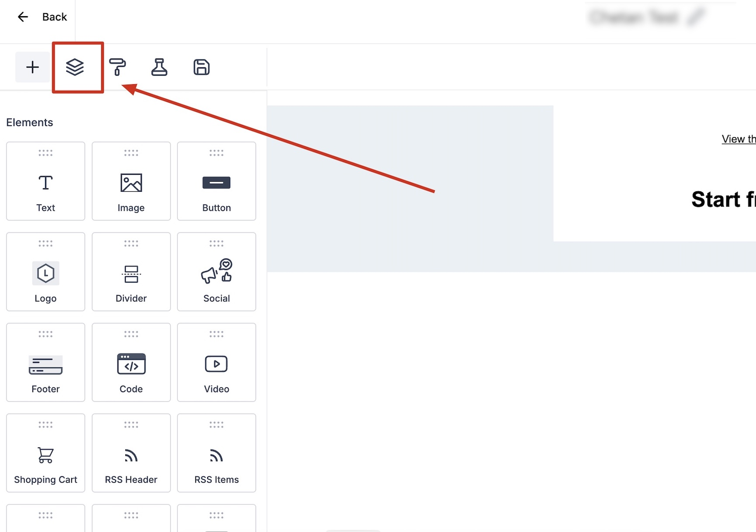The width and height of the screenshot is (756, 532).
Task: Click the save floppy disk icon
Action: [x=201, y=67]
